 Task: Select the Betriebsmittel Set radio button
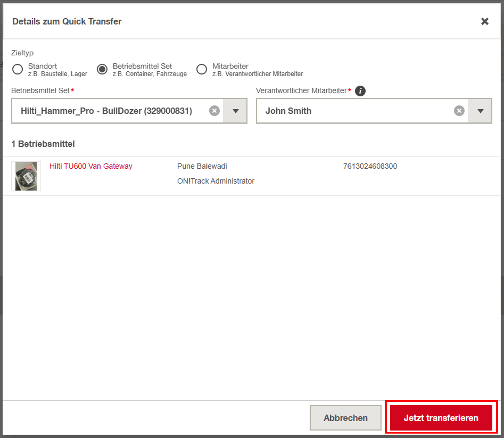pyautogui.click(x=102, y=69)
